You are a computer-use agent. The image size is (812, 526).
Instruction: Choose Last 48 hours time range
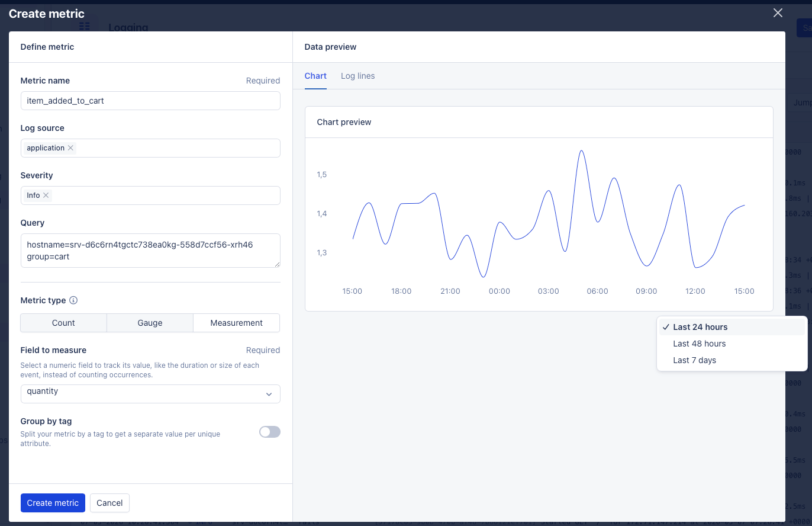pos(732,344)
